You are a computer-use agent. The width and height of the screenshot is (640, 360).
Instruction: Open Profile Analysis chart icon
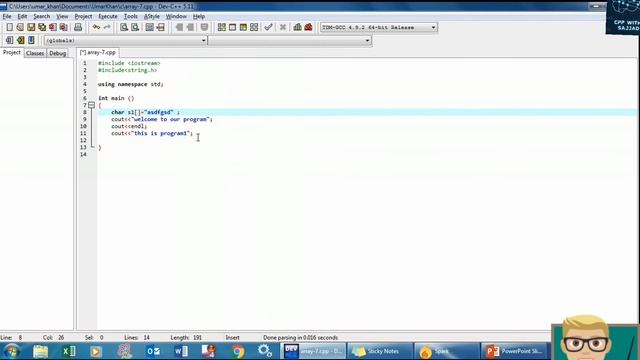click(298, 27)
